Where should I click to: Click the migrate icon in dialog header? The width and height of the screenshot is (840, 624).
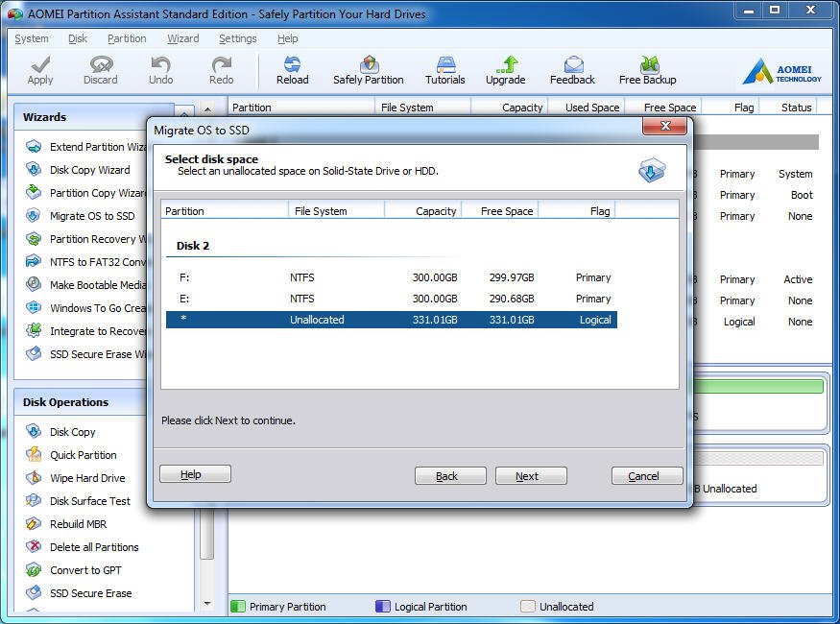(x=652, y=170)
